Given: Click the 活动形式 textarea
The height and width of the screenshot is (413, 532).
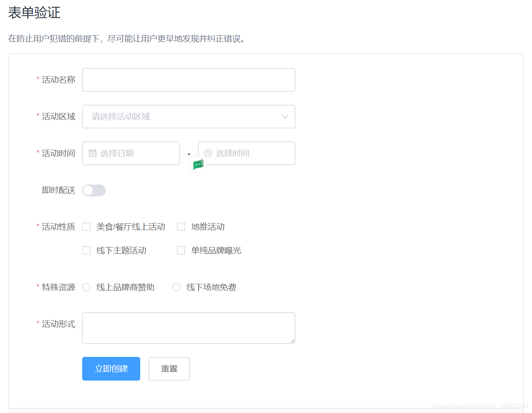Looking at the screenshot, I should click(x=188, y=328).
